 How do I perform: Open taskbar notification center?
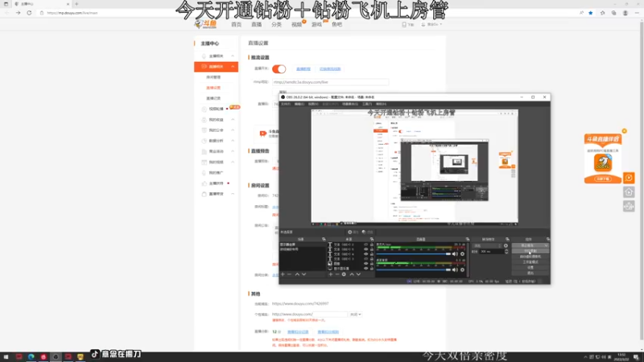(x=636, y=356)
